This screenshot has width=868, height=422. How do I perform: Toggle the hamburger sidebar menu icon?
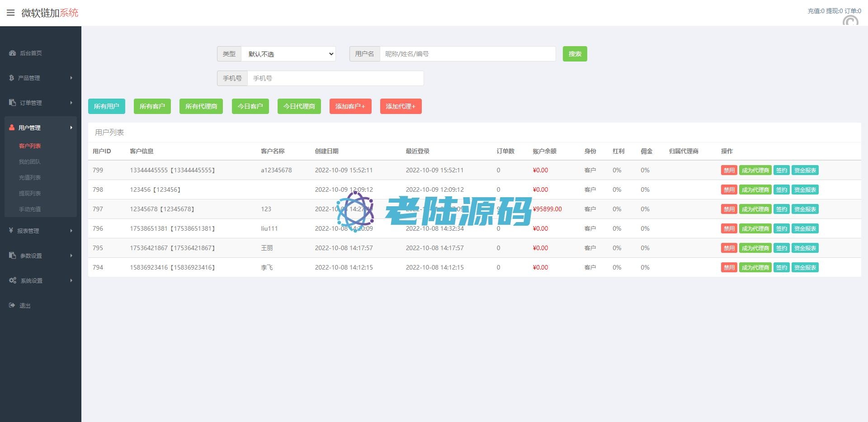click(10, 13)
